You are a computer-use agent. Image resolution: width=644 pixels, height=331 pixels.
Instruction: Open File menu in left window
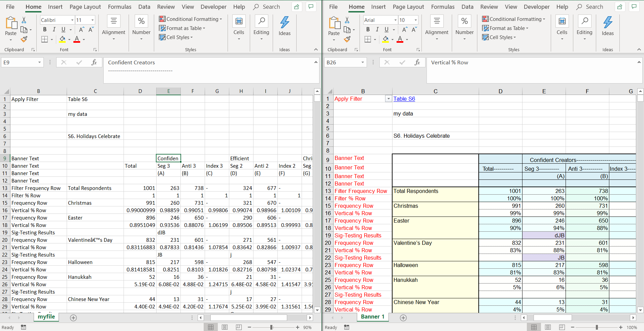coord(10,7)
